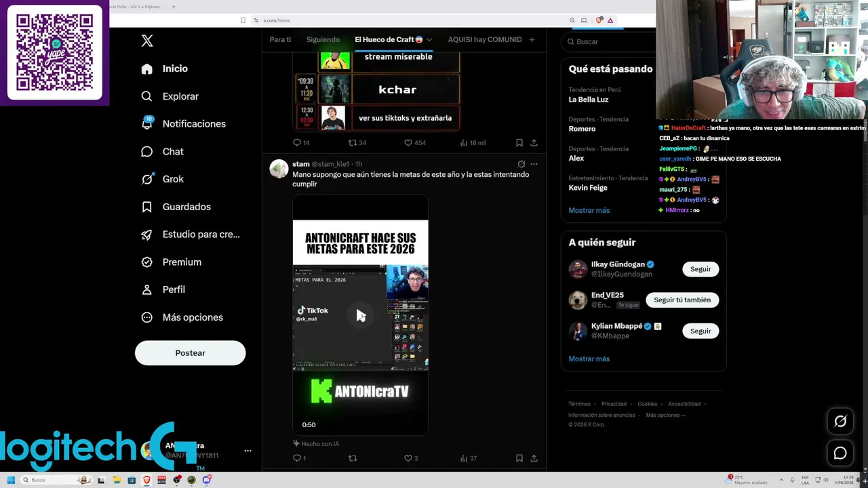Screen dimensions: 868x488
Task: Switch to AQUISI hay COMUNID tab
Action: tap(485, 39)
